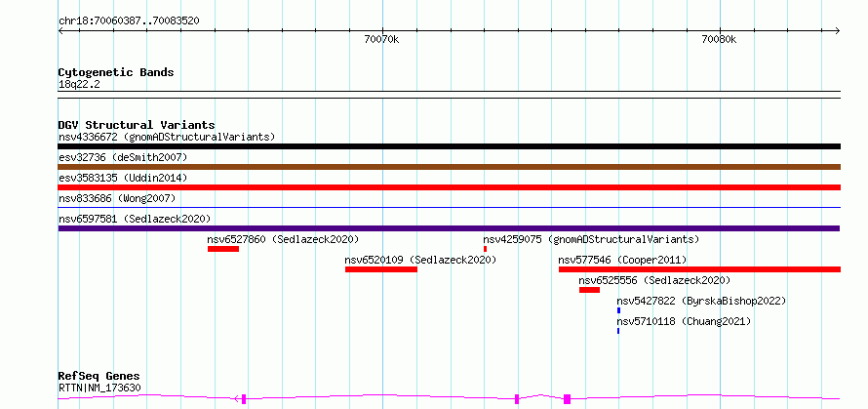
Task: Click the RTTN exon below nsv577546 start
Action: tap(567, 398)
